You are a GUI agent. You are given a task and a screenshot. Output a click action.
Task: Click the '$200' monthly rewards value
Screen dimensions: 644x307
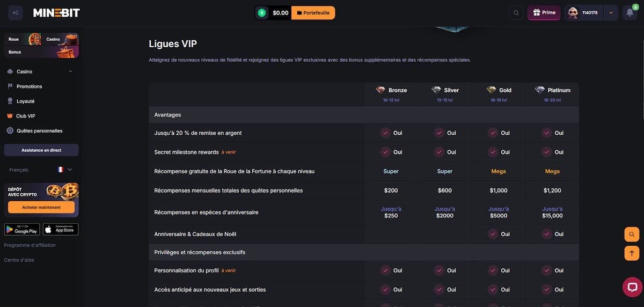(x=391, y=191)
